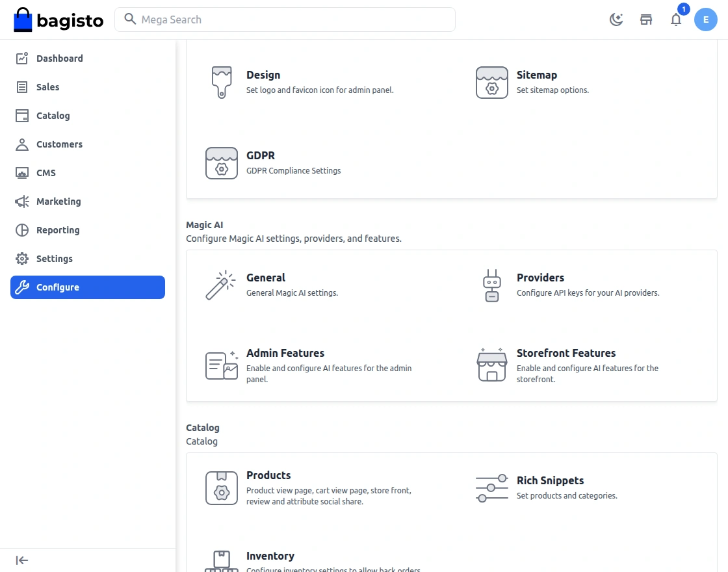This screenshot has height=572, width=728.
Task: Open notifications via the bell icon
Action: [676, 19]
